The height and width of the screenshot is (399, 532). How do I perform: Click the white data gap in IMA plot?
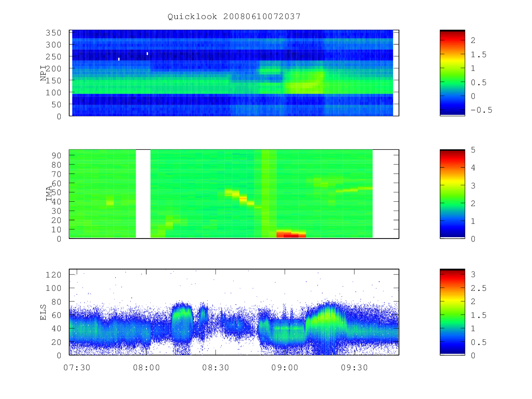point(143,194)
